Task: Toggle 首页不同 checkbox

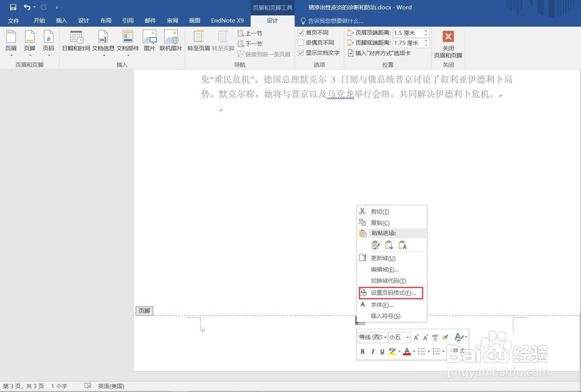Action: (x=301, y=33)
